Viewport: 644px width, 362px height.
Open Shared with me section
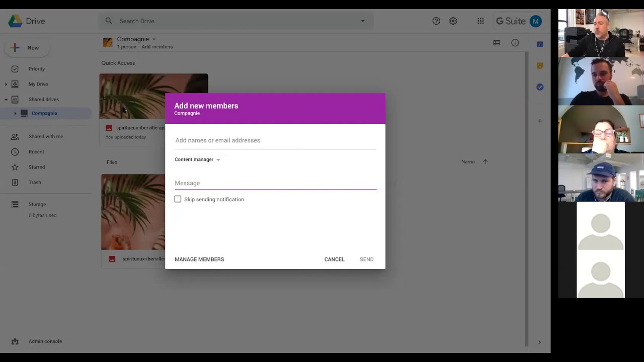coord(46,136)
